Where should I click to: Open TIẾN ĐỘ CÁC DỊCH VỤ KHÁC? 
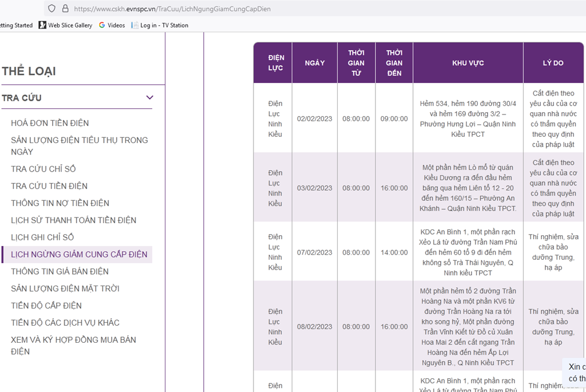click(65, 323)
